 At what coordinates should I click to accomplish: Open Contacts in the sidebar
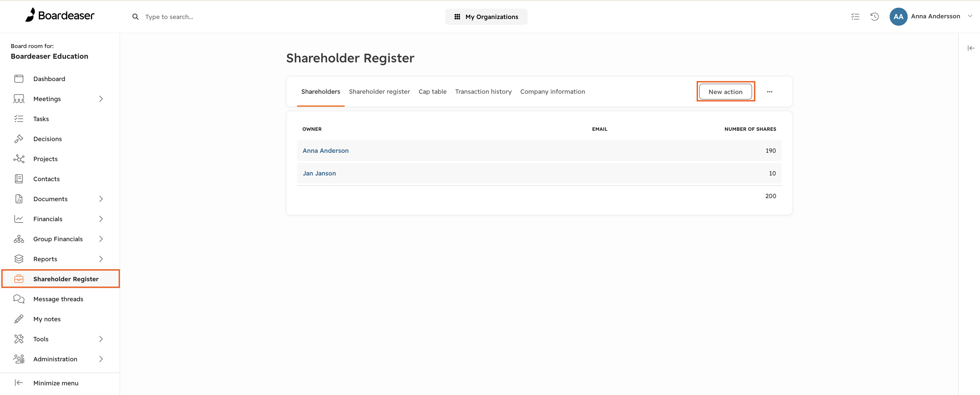coord(46,179)
